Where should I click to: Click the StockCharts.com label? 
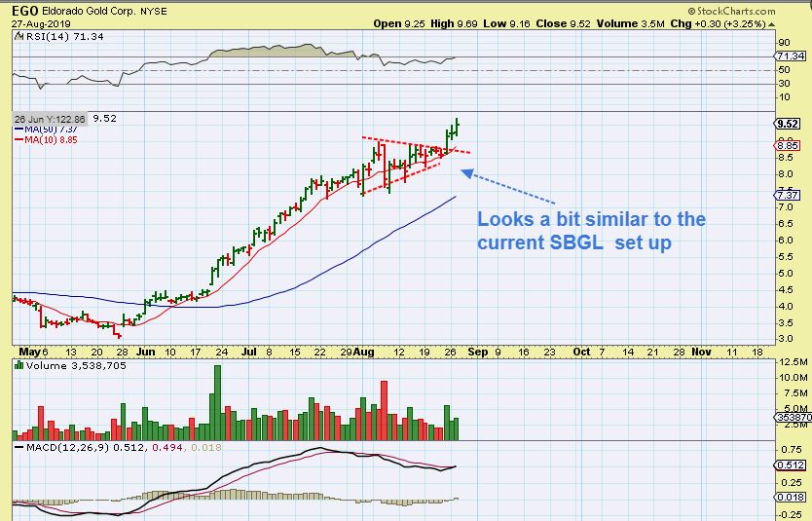click(732, 11)
